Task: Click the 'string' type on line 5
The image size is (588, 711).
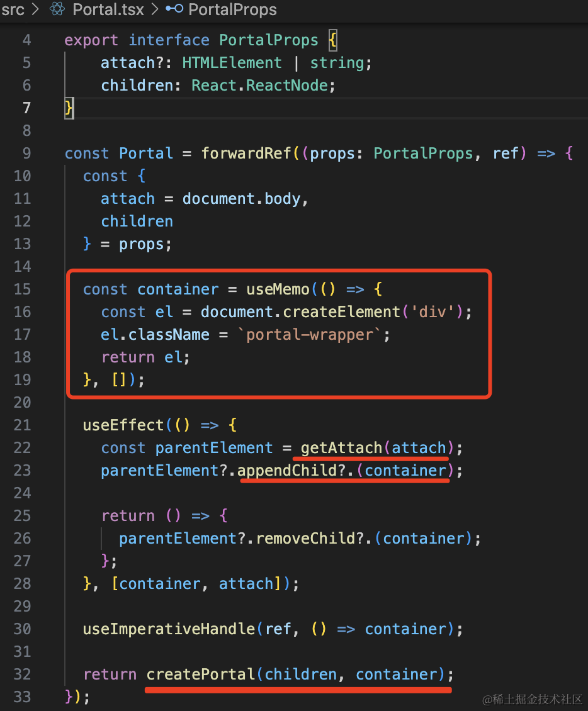Action: 337,62
